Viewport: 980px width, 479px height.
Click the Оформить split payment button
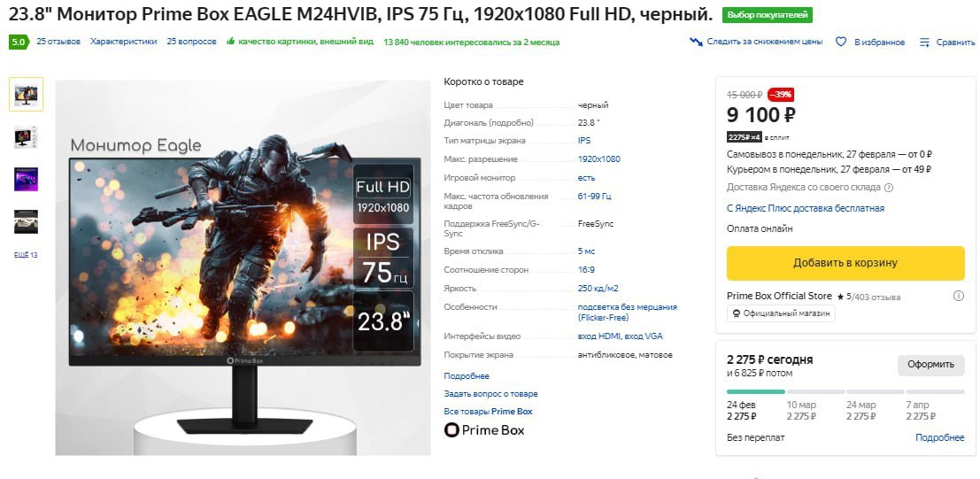tap(931, 365)
